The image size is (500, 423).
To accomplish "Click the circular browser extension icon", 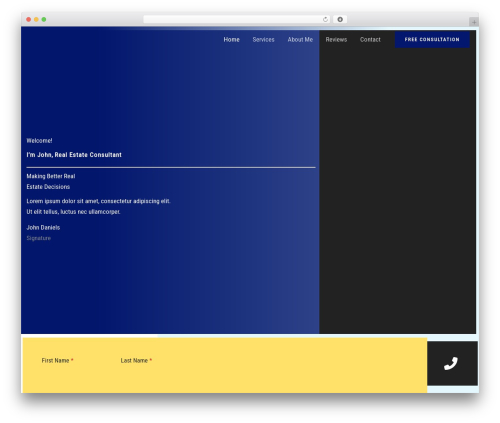I will tap(340, 19).
